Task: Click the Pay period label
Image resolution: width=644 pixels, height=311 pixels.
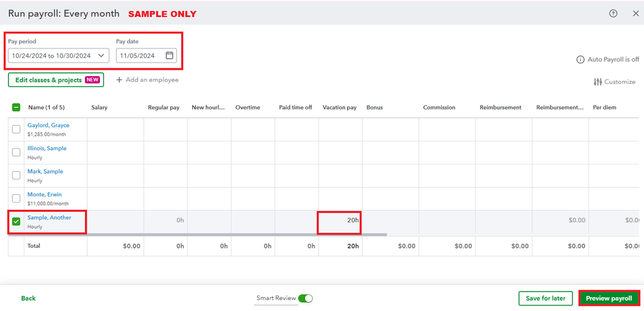Action: pos(22,41)
